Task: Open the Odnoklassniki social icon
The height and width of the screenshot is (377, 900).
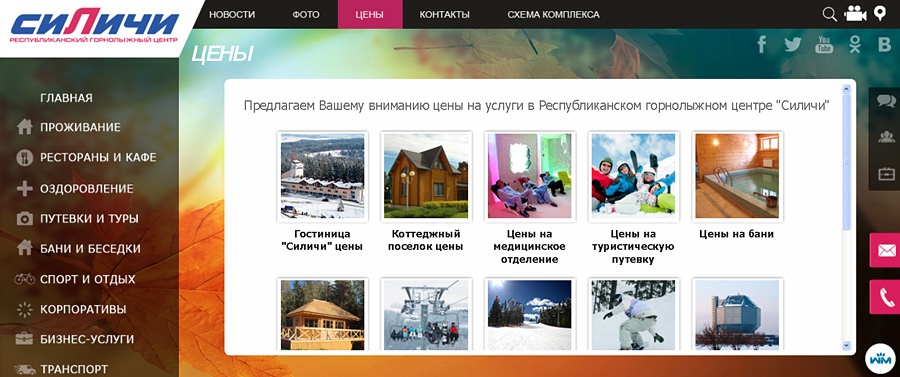Action: coord(855,44)
